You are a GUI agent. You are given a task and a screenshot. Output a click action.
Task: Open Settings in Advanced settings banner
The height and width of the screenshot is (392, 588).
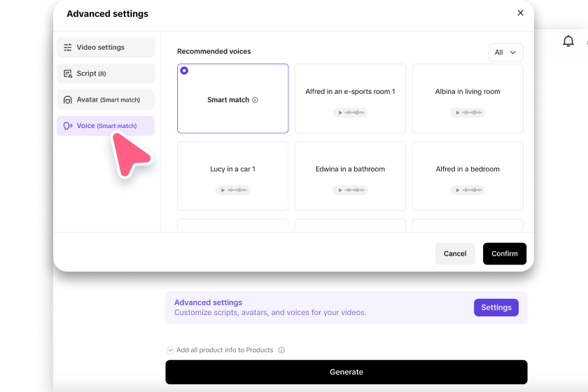point(496,307)
